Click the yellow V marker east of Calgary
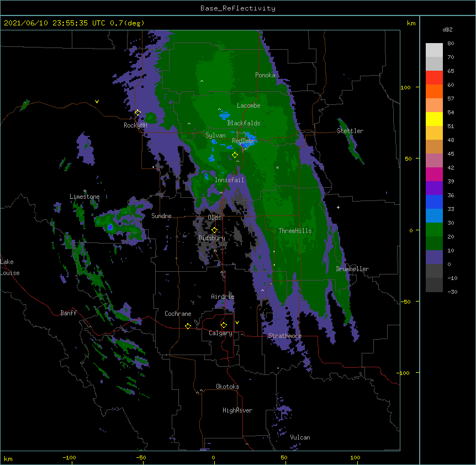The width and height of the screenshot is (476, 465). click(237, 323)
